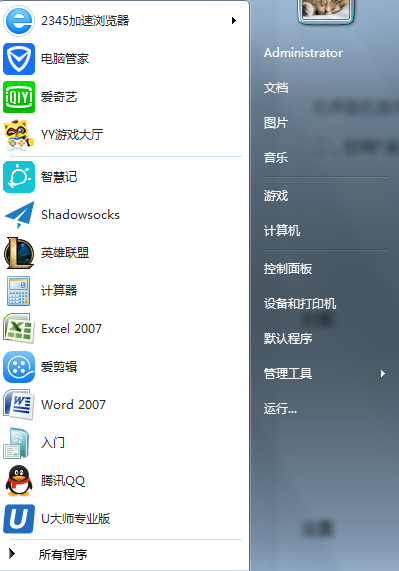Open 计算机 from the right panel
Screen dimensions: 399x571
(282, 231)
